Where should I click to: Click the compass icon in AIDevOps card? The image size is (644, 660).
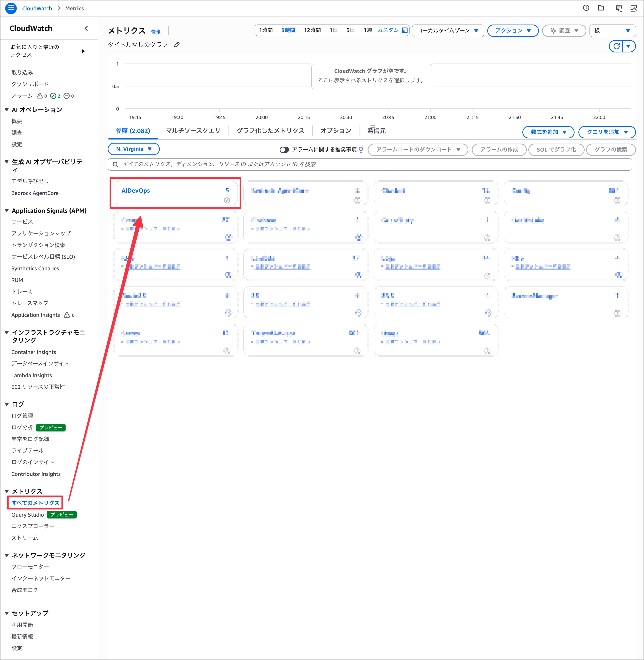pos(227,200)
